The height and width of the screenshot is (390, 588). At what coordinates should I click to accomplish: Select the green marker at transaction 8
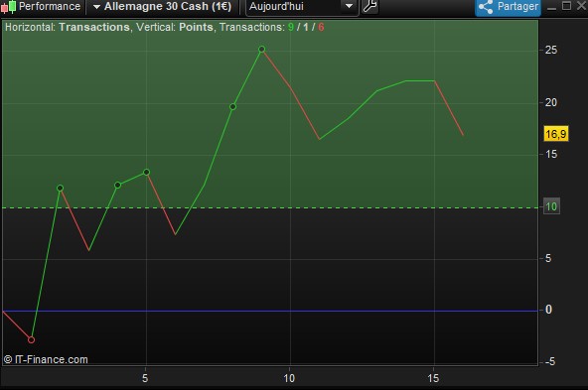232,107
